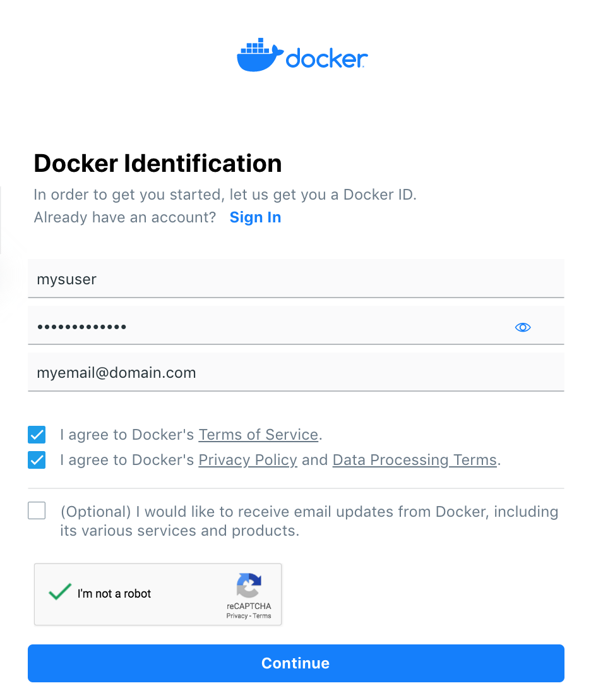Open the reCAPTCHA Terms link

pyautogui.click(x=262, y=616)
